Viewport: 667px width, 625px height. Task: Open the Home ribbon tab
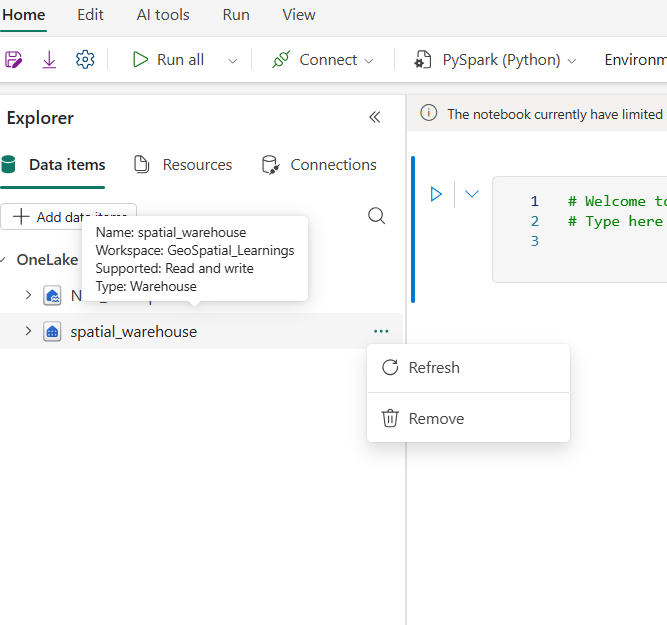click(24, 15)
